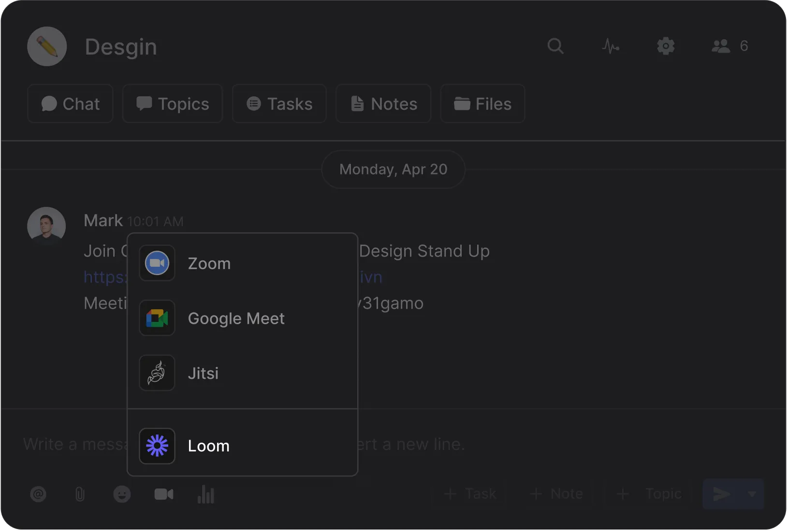
Task: Switch to the Topics tab
Action: pyautogui.click(x=173, y=104)
